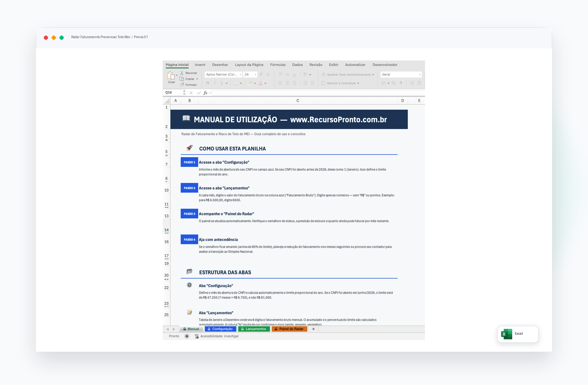Align text to the top

coord(280,74)
